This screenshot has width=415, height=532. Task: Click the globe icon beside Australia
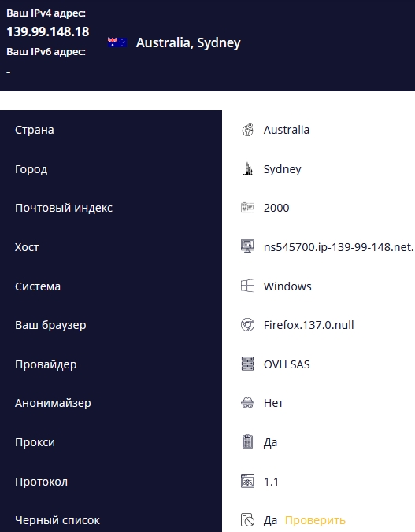tap(247, 130)
